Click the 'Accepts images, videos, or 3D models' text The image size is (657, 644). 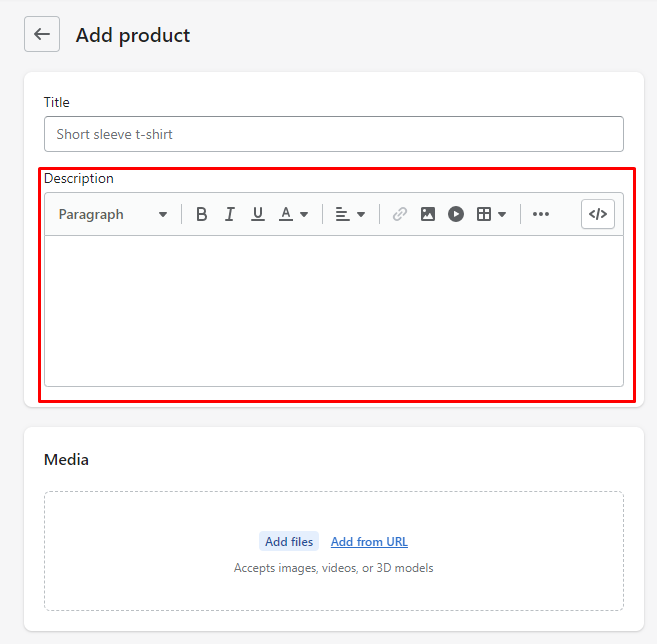[x=334, y=568]
